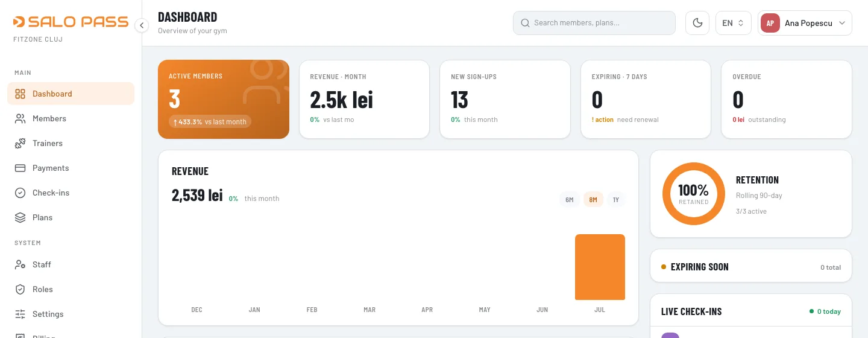
Task: Navigate to Check-ins
Action: (71, 193)
